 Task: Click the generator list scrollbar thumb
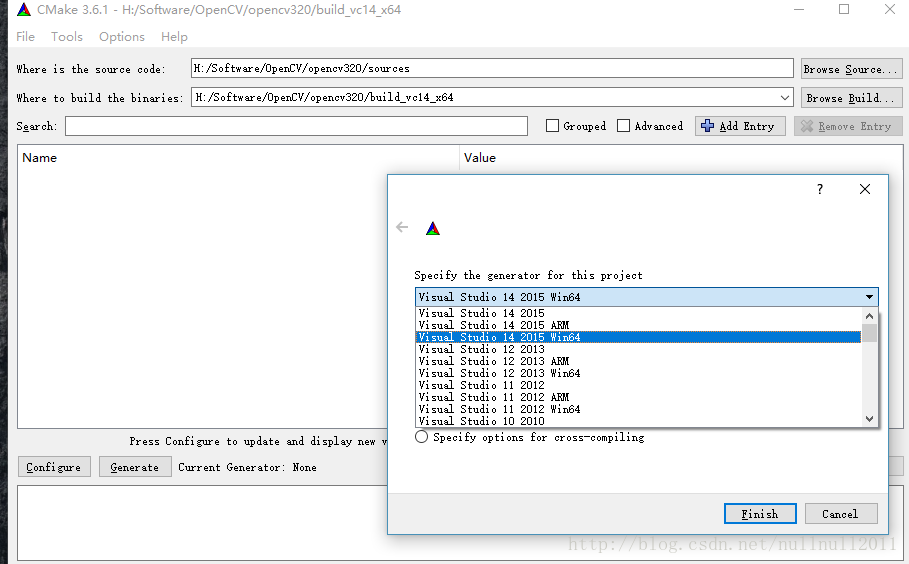(869, 333)
